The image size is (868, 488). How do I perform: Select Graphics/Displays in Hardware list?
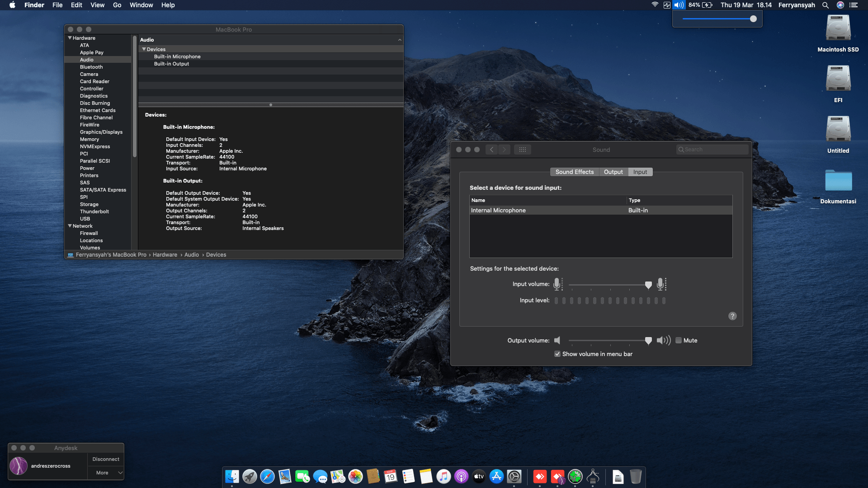[x=101, y=132]
